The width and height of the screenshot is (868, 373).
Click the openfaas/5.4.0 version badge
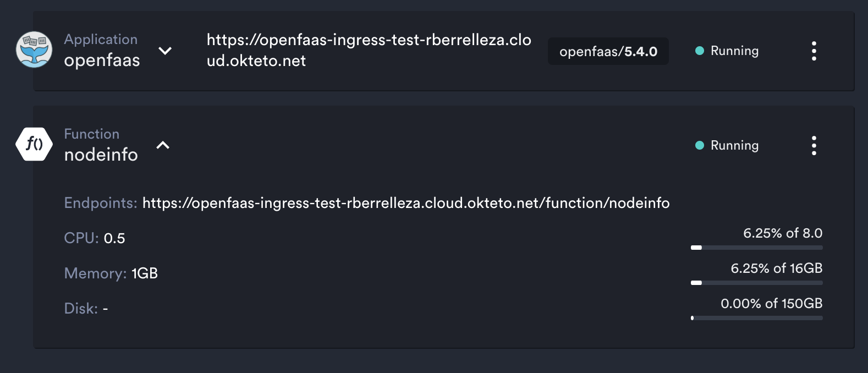[x=608, y=51]
